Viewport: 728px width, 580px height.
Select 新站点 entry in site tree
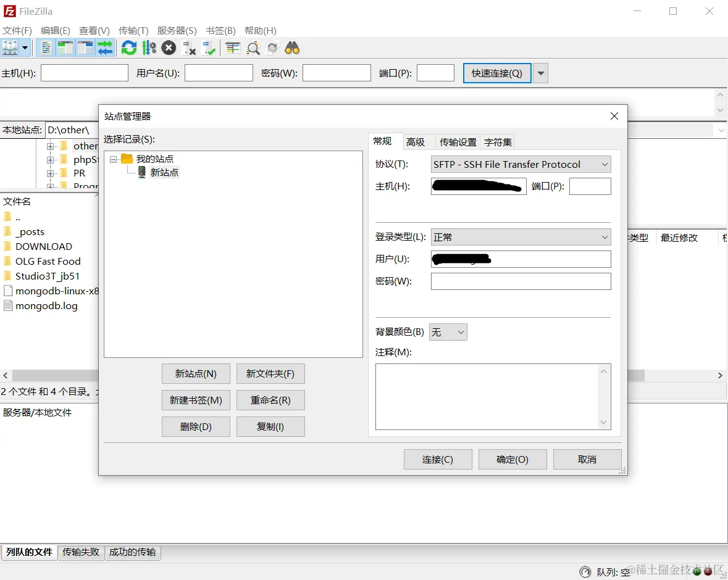164,172
